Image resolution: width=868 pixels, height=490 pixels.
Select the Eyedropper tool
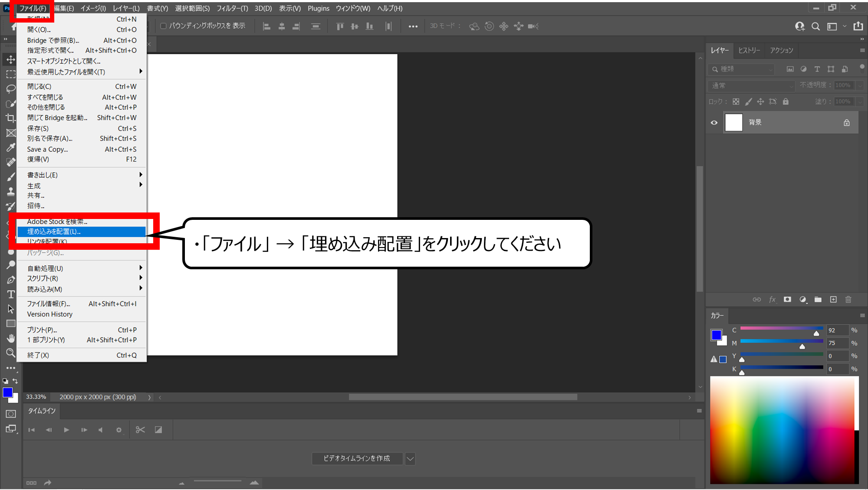(11, 147)
